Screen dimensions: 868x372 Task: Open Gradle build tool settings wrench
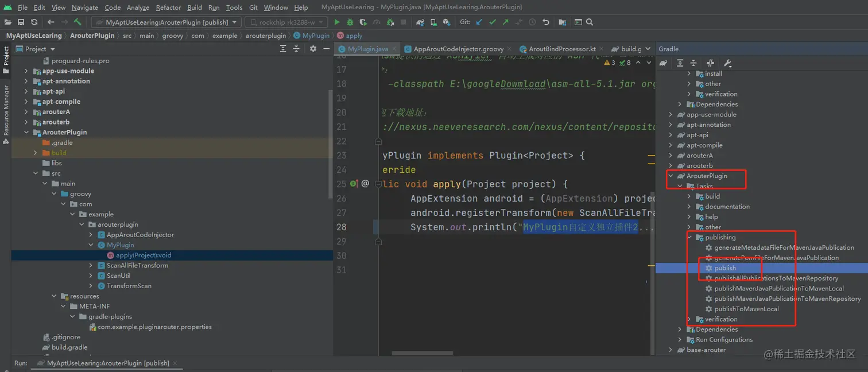tap(727, 63)
